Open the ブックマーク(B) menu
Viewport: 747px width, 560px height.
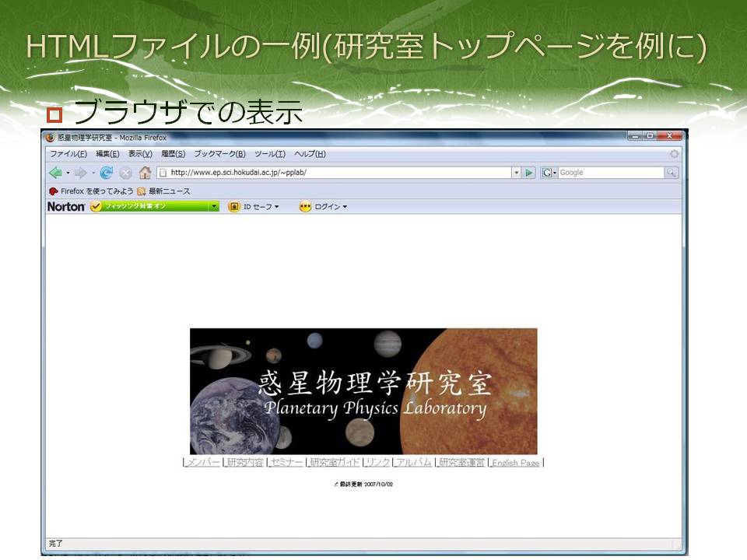219,154
